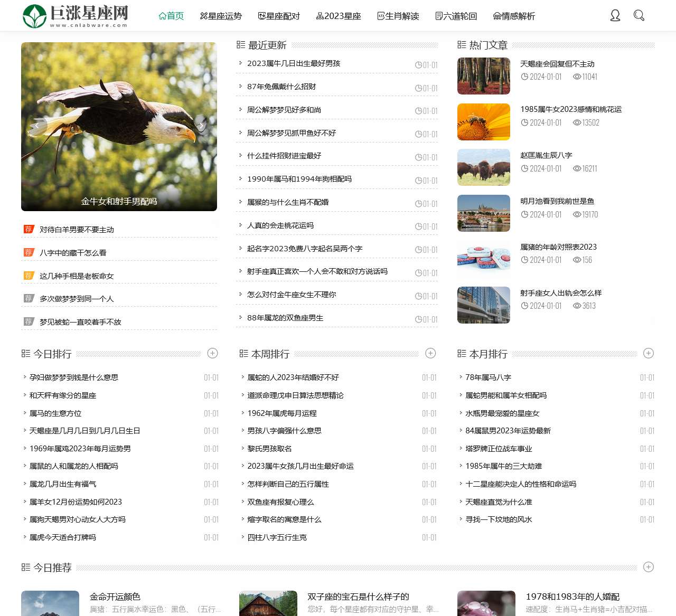This screenshot has width=676, height=616.
Task: Click the user profile icon at top right
Action: (x=615, y=16)
